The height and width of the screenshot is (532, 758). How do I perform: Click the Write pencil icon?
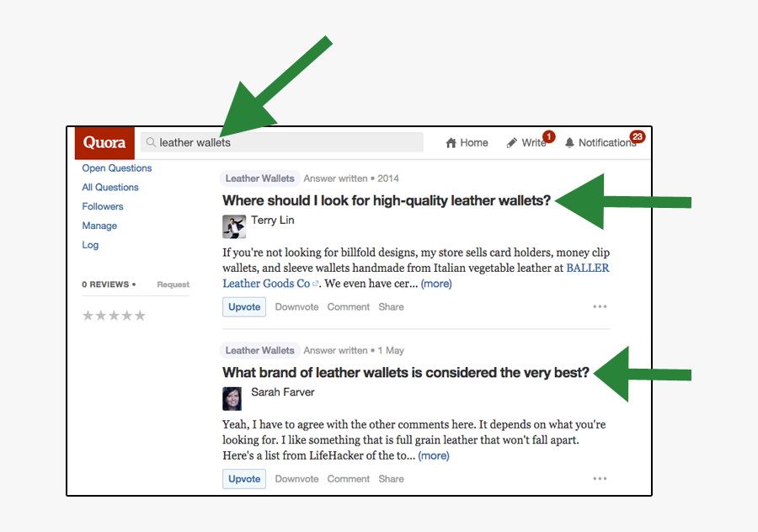point(512,143)
